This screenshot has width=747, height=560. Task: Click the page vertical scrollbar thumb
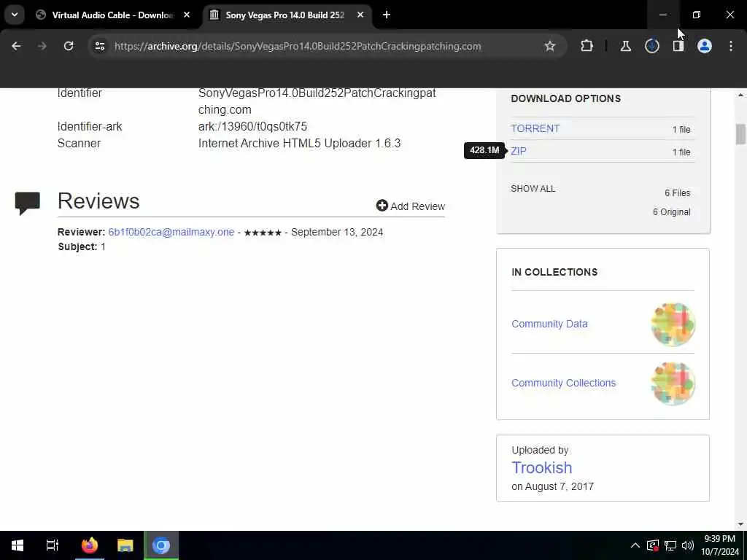740,134
